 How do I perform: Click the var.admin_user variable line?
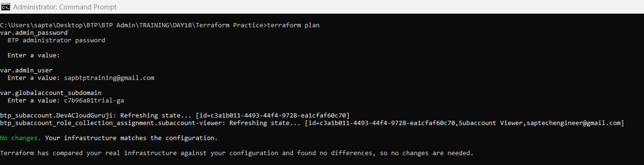coord(26,70)
